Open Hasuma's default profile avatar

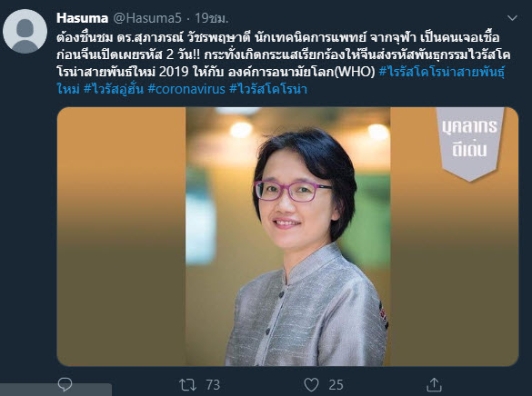coord(25,31)
